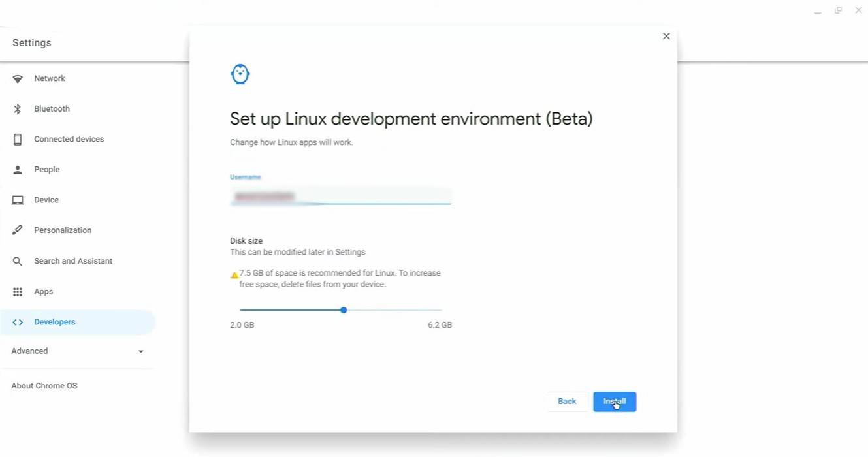Open the Developers settings section

coord(55,322)
